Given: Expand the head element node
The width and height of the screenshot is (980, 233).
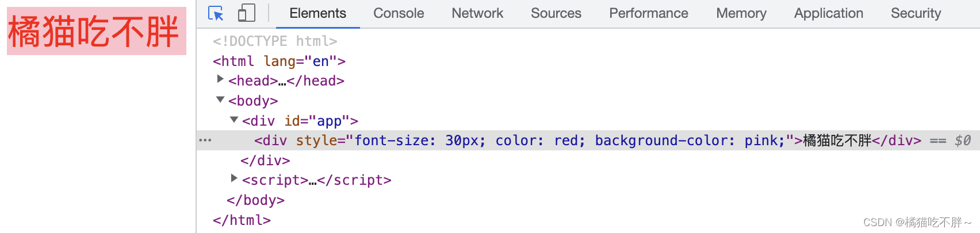Looking at the screenshot, I should point(220,79).
